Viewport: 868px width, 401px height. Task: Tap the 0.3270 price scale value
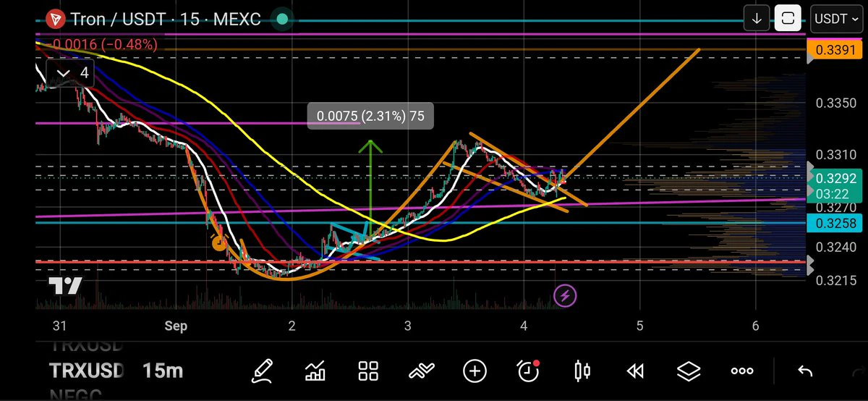pos(836,206)
